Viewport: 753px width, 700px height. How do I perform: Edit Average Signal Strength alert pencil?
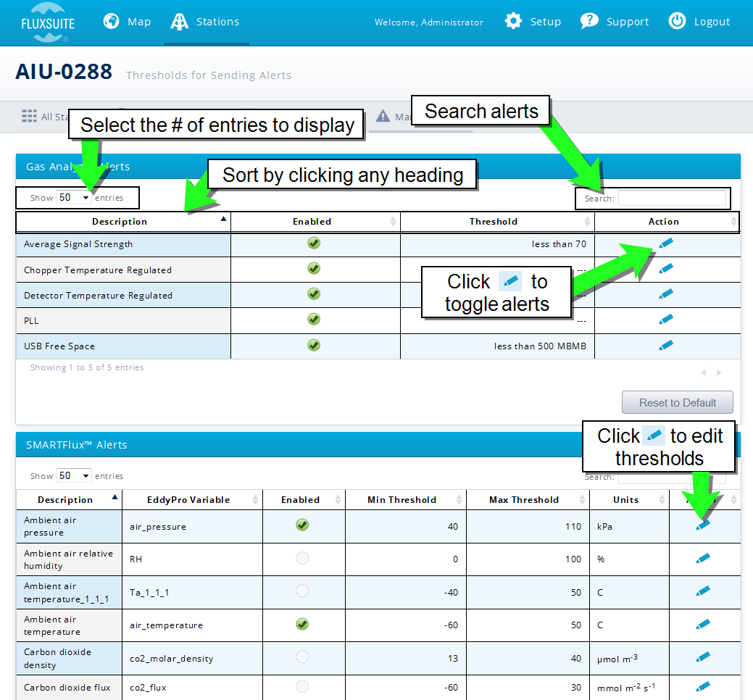coord(665,243)
